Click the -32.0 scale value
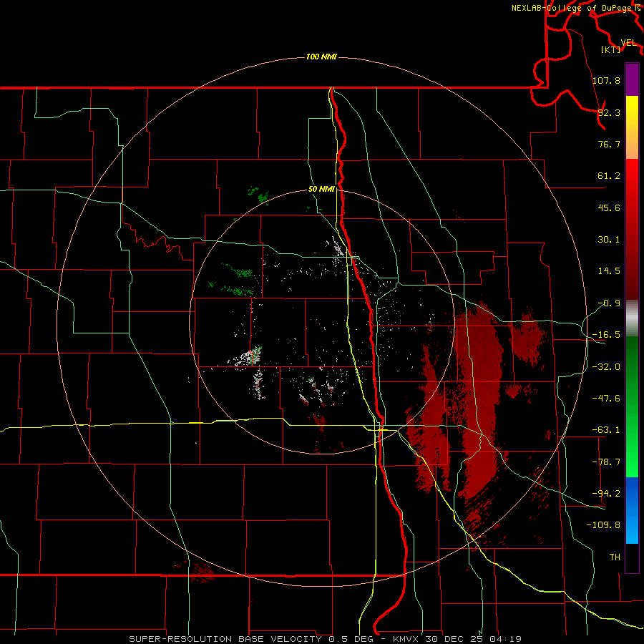 point(606,367)
